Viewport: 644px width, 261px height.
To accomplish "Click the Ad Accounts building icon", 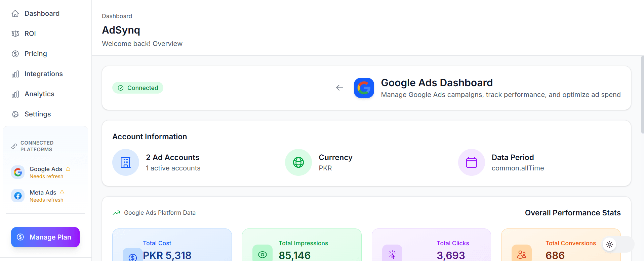I will click(x=126, y=162).
